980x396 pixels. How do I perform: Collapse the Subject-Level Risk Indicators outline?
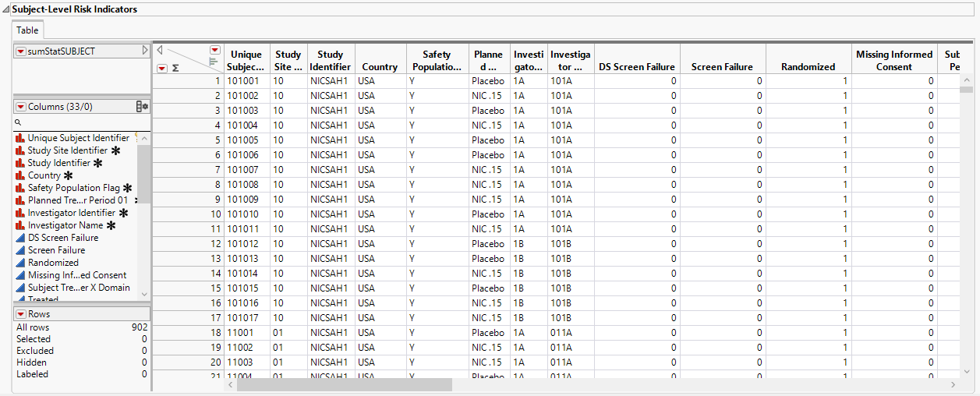pos(6,9)
